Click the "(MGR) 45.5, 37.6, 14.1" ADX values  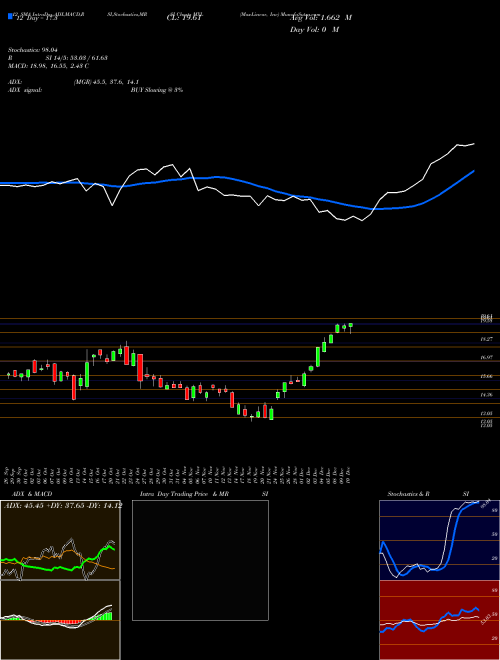(106, 82)
